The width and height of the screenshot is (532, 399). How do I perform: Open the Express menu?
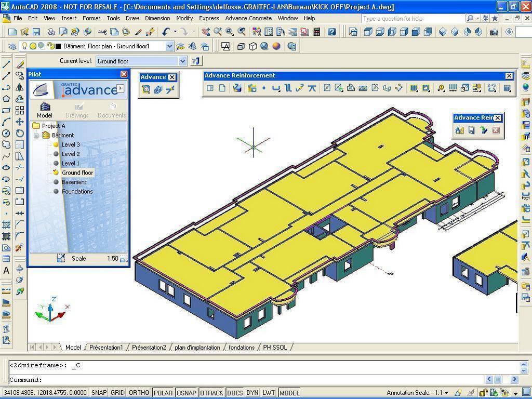click(x=209, y=18)
